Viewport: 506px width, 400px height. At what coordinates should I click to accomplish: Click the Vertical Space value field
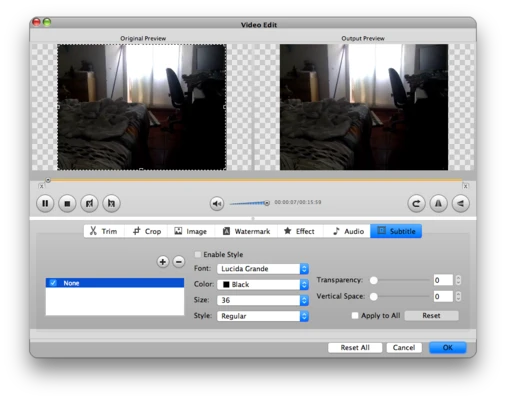point(443,296)
